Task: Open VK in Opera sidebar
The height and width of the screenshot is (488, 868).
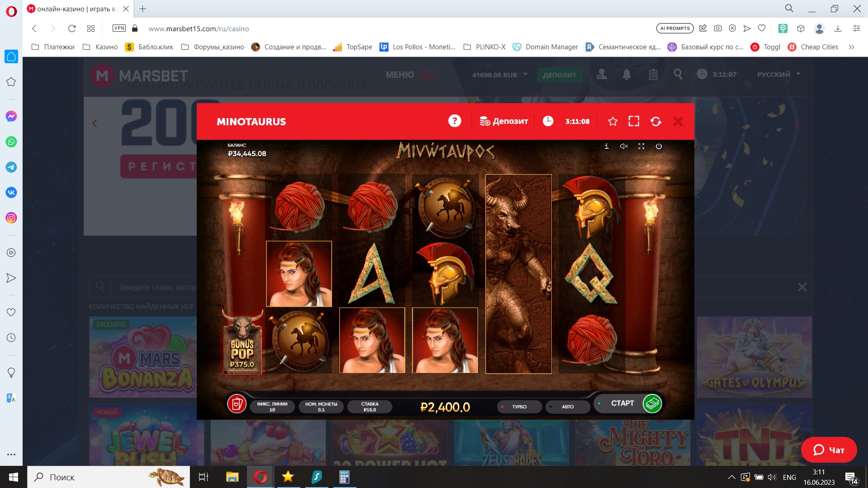Action: pos(11,192)
